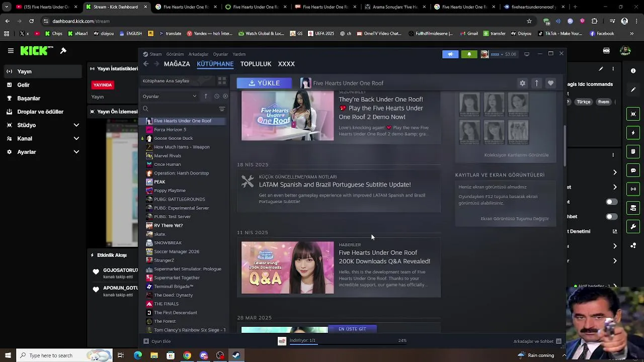Screen dimensions: 644x362
Task: Edit stream details pencil in right rail
Action: coord(633,89)
